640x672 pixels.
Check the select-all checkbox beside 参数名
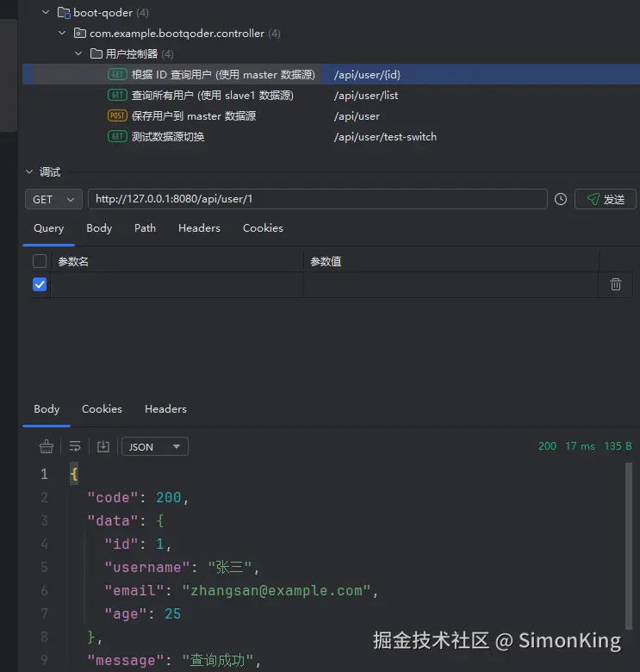[40, 261]
